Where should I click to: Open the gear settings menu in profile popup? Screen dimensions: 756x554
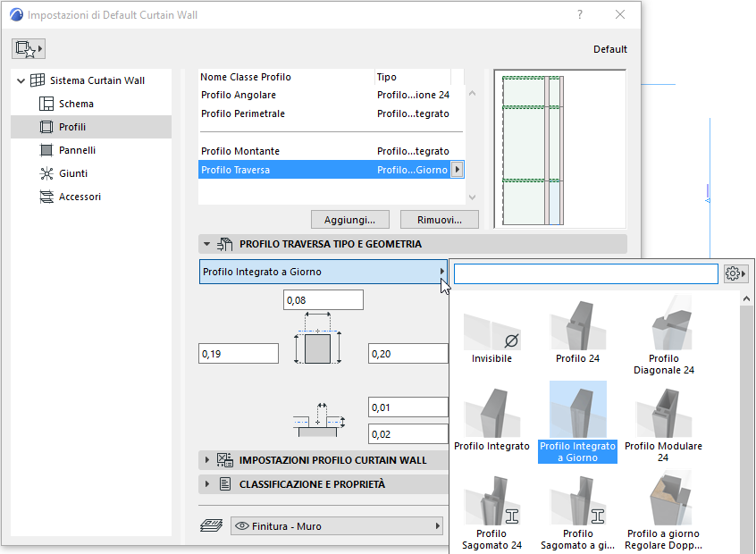(735, 273)
